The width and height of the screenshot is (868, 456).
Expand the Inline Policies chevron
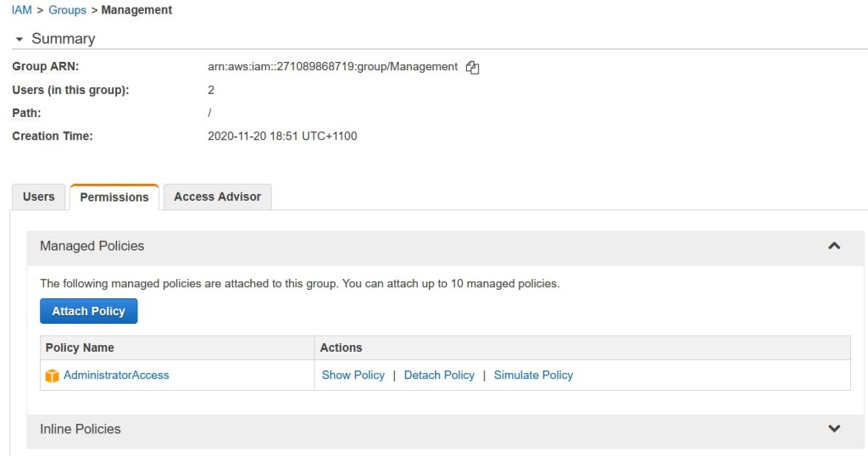tap(834, 429)
